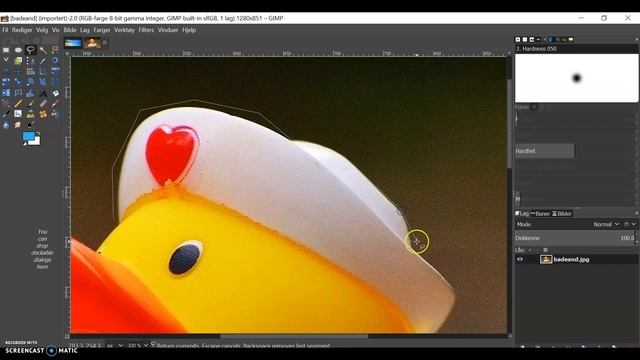Screen dimensions: 640x360
Task: Select the Clone stamp tool
Action: (x=31, y=114)
